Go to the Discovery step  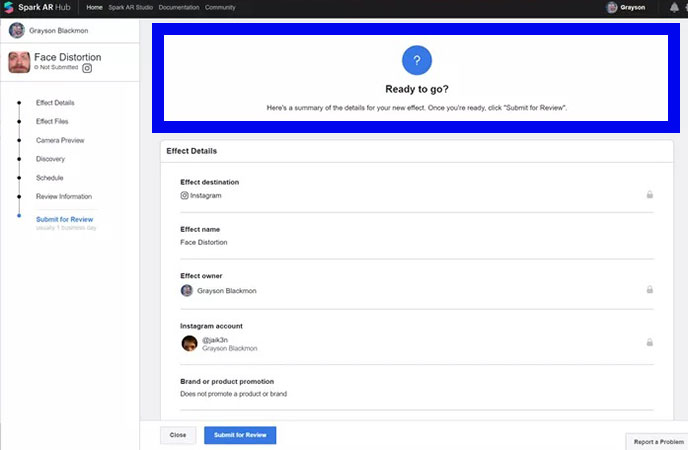click(x=50, y=159)
